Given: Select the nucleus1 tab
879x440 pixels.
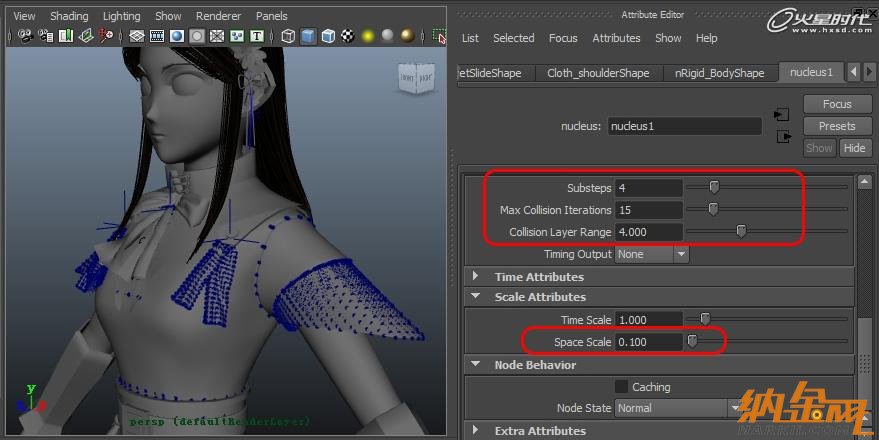Looking at the screenshot, I should tap(811, 72).
